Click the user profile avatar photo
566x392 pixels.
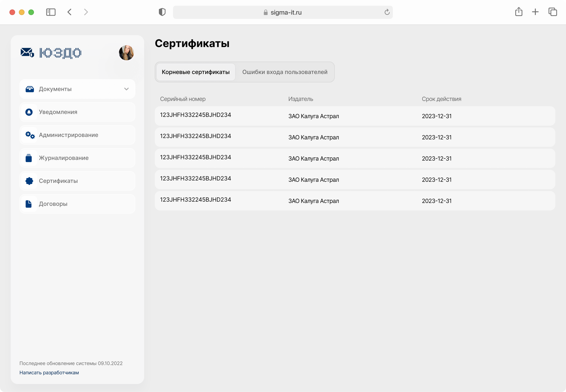pos(126,53)
